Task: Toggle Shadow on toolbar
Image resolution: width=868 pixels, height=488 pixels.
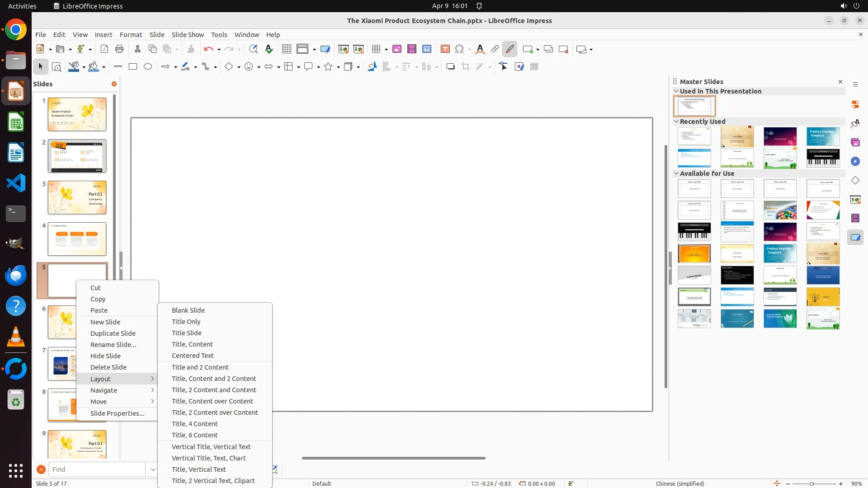Action: tap(450, 67)
